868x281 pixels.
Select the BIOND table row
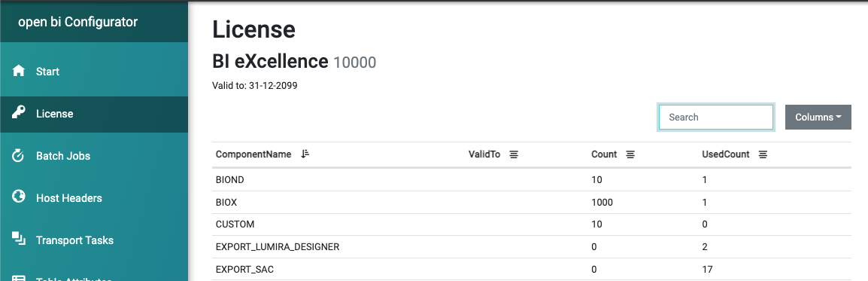pos(532,179)
